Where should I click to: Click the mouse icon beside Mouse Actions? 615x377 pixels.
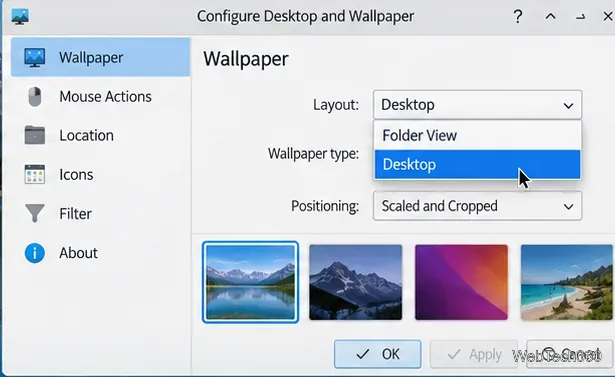[35, 97]
